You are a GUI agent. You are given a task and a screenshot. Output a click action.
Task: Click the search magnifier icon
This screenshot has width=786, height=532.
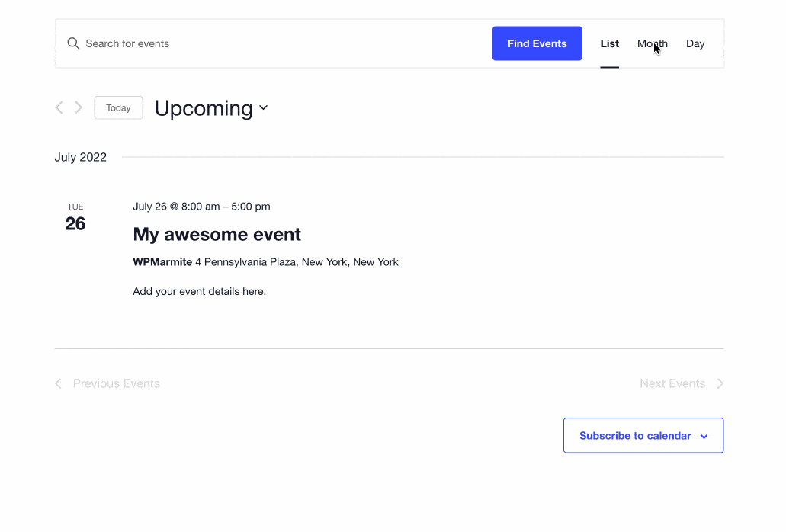(73, 43)
